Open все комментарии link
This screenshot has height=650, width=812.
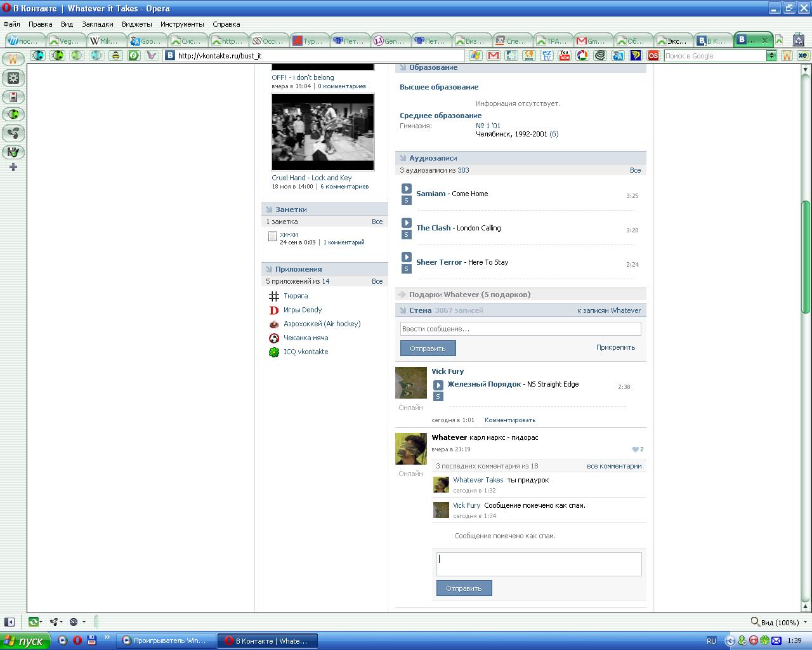(614, 466)
